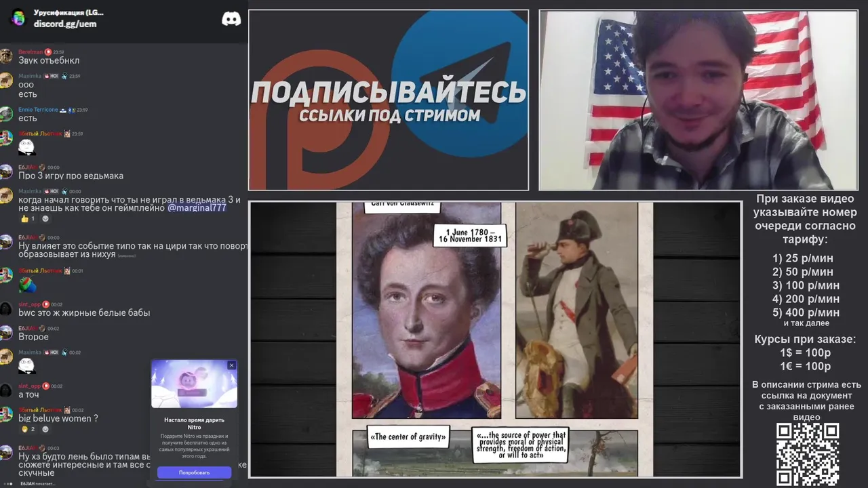The image size is (868, 488).
Task: Click the tariff line '3) 100 р/мин'
Action: (x=806, y=285)
